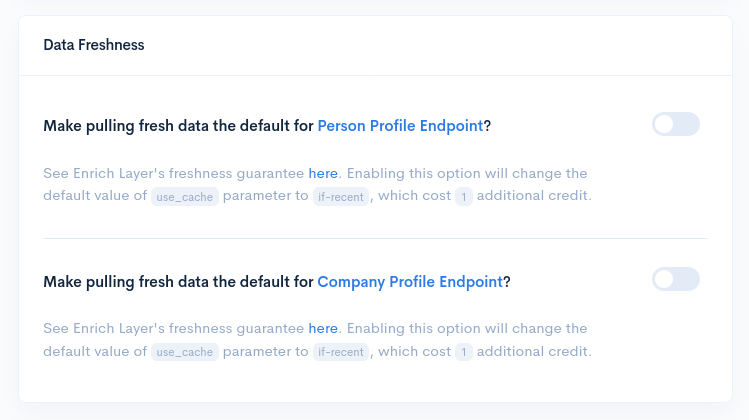Click 'additional credit' text under Company Profile
Screen dimensions: 749x420
tap(534, 351)
